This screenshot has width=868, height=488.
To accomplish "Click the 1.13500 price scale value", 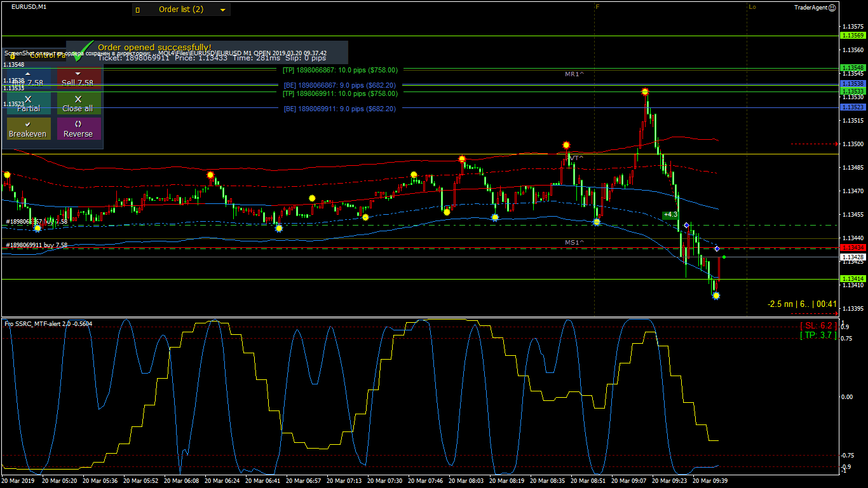I will click(852, 144).
